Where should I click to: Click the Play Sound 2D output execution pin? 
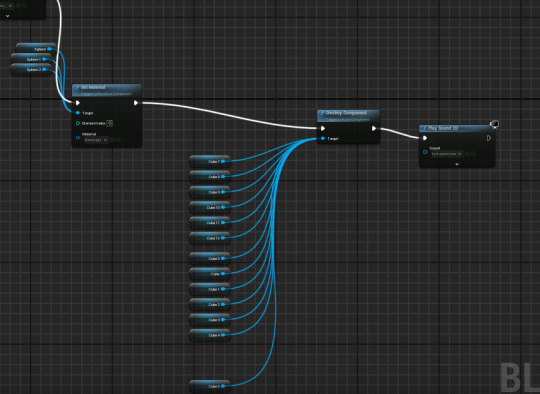(489, 138)
